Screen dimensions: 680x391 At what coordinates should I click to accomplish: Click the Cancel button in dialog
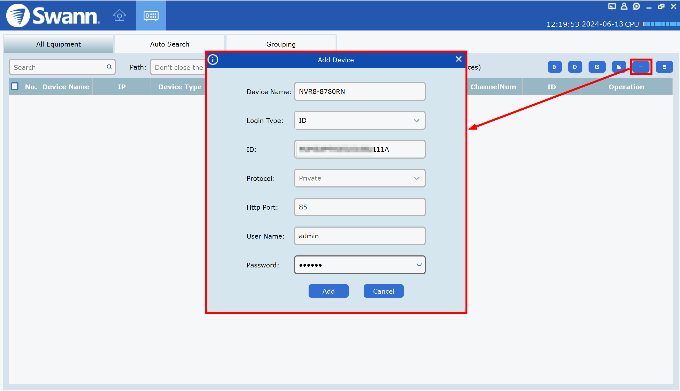383,291
